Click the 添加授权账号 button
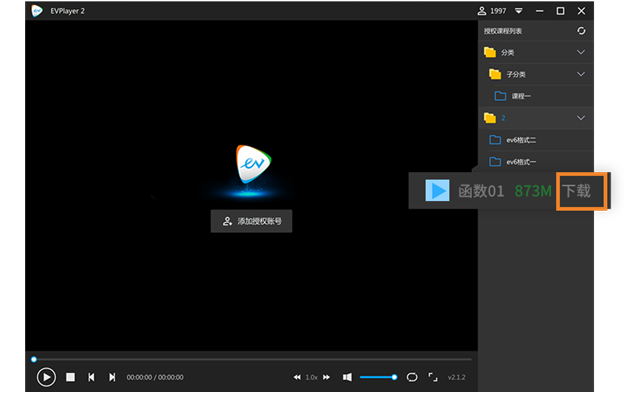636x402 pixels. click(x=251, y=221)
